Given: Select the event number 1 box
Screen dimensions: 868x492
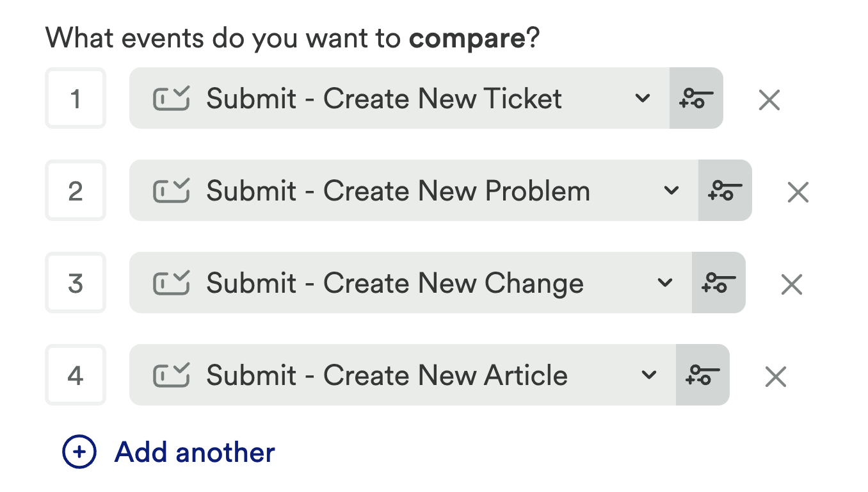Looking at the screenshot, I should 76,99.
